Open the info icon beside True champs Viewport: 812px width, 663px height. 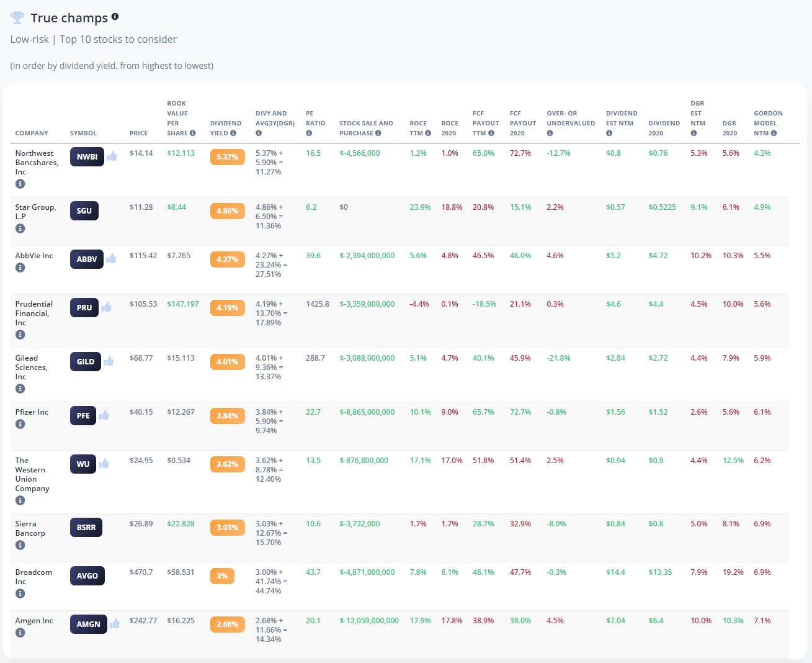coord(115,17)
